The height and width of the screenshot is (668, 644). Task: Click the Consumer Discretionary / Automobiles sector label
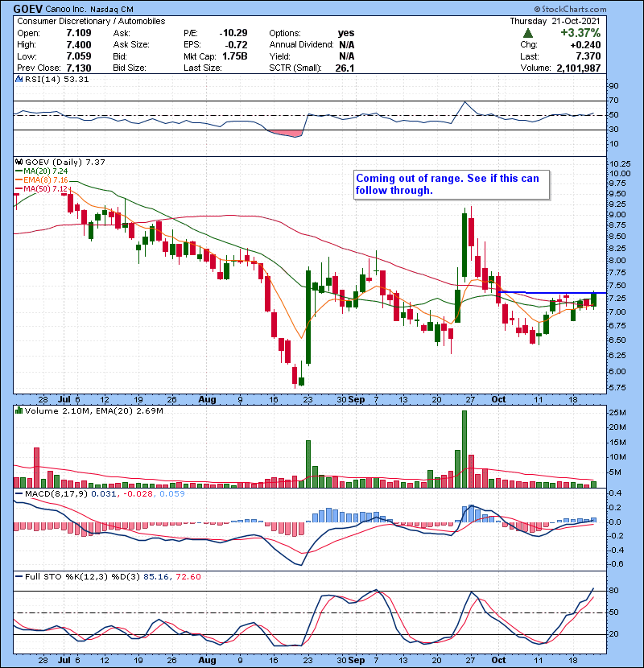(91, 21)
